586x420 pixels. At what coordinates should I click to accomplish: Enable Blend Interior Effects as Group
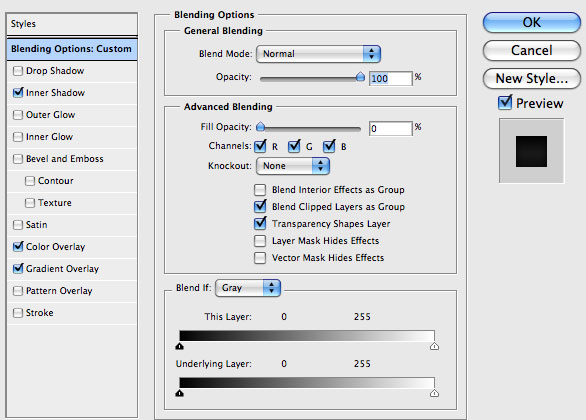(x=260, y=190)
